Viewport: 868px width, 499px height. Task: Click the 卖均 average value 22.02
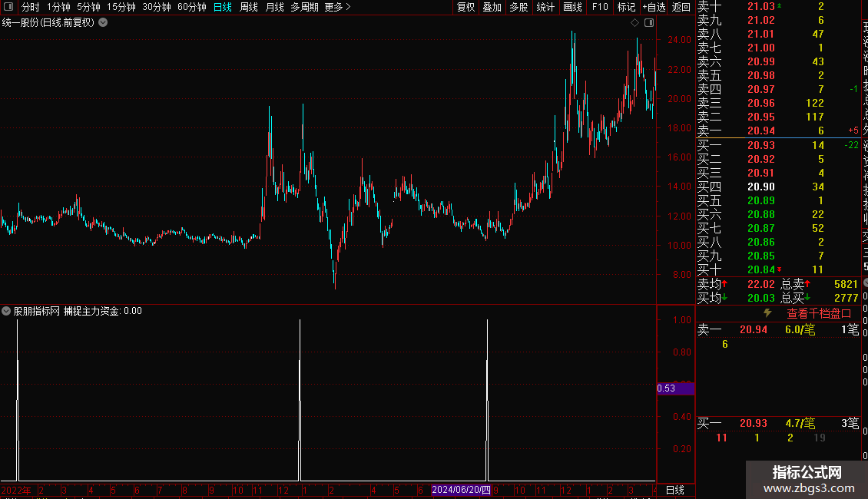(x=761, y=284)
